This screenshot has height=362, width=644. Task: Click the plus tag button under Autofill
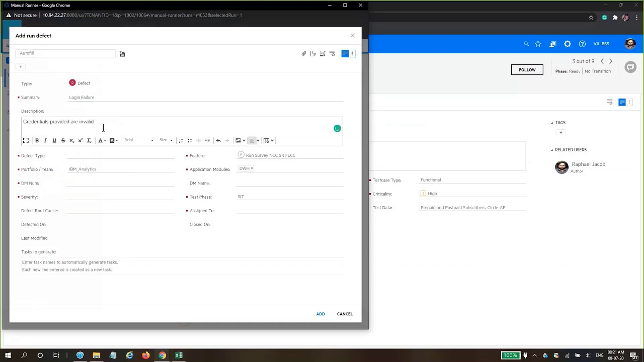(x=21, y=67)
